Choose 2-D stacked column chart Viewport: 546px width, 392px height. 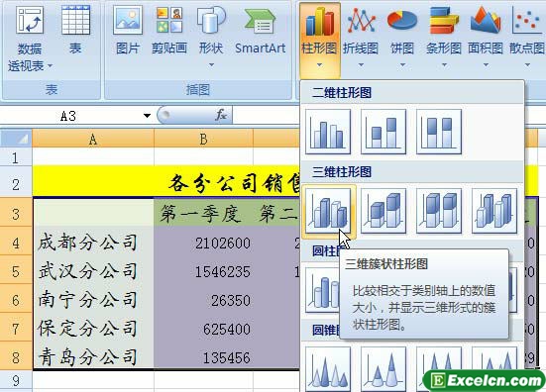click(383, 132)
